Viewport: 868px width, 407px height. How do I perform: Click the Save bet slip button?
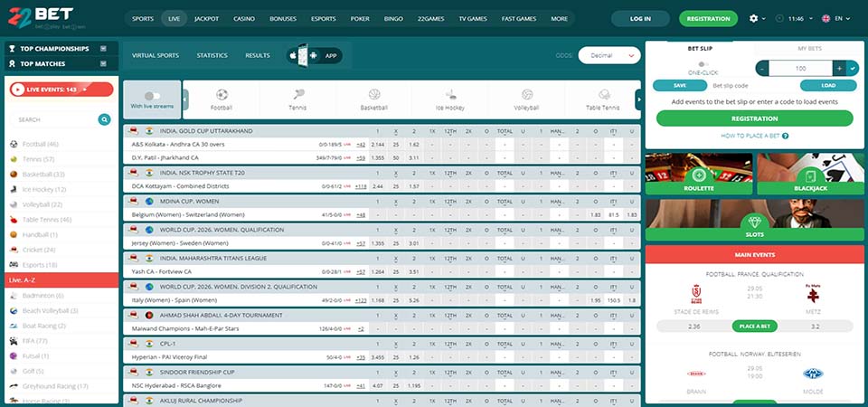[x=680, y=86]
